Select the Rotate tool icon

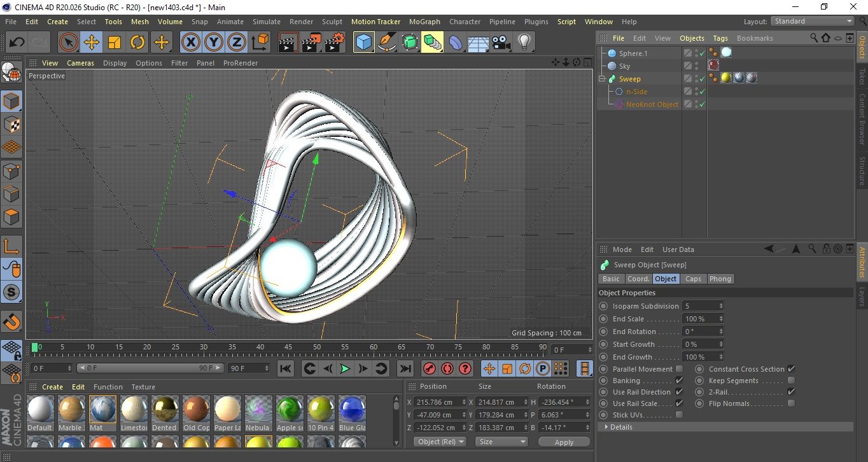pos(137,43)
